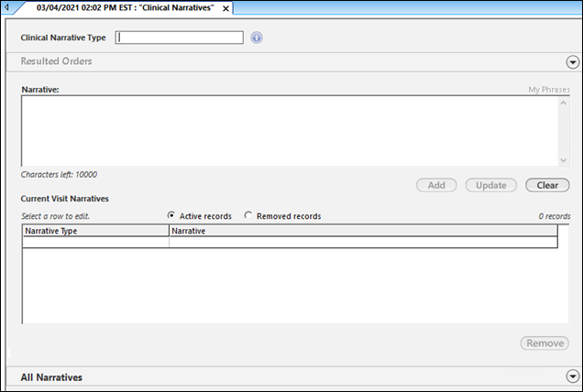Click the Add button
The width and height of the screenshot is (583, 392).
436,185
